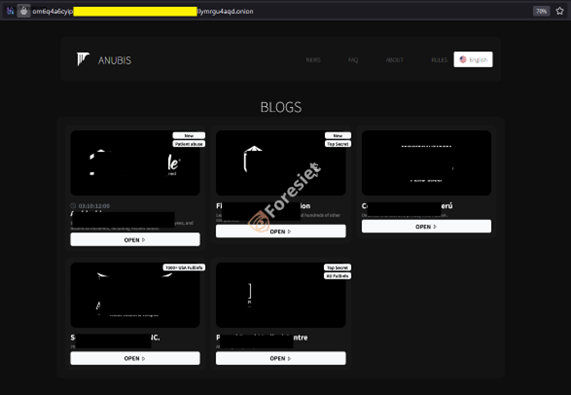Image resolution: width=571 pixels, height=395 pixels.
Task: Open the English language dropdown
Action: click(x=473, y=59)
